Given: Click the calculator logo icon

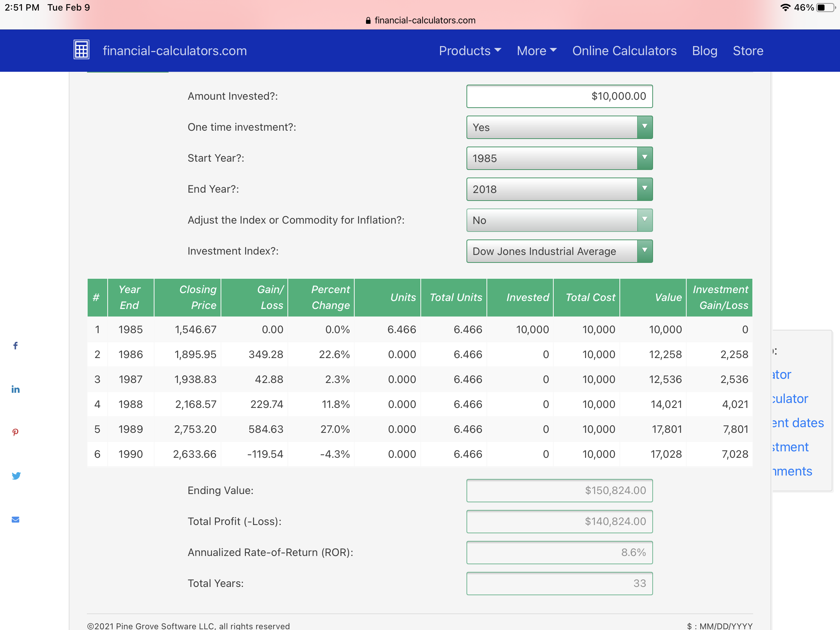Looking at the screenshot, I should 81,50.
